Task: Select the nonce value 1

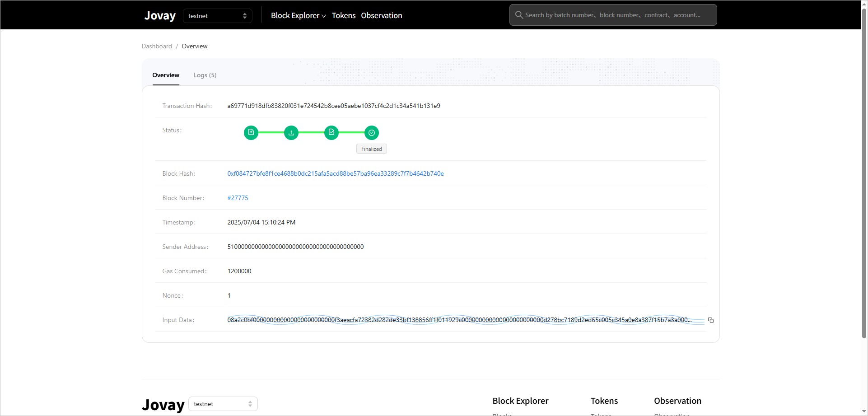Action: click(x=229, y=295)
